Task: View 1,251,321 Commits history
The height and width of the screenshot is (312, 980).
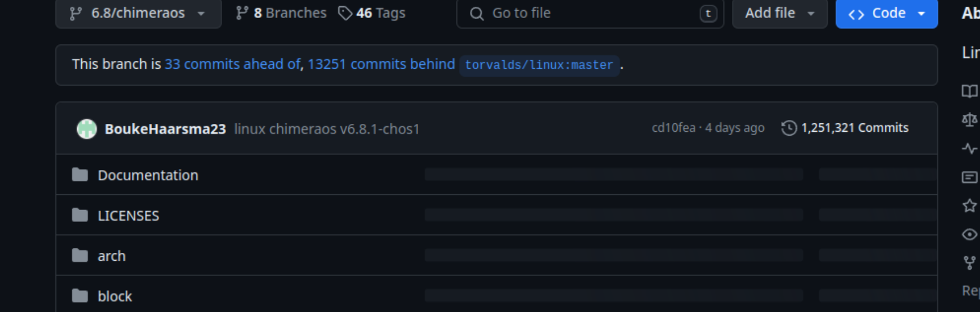Action: coord(845,128)
